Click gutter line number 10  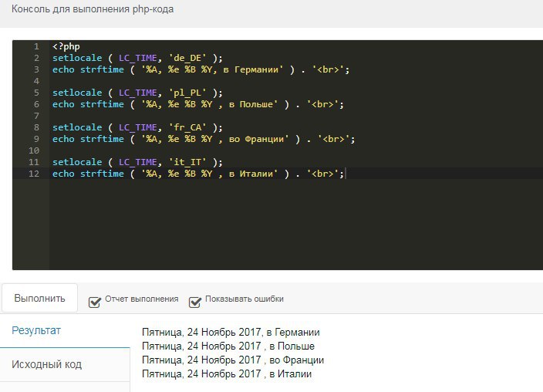(x=34, y=150)
